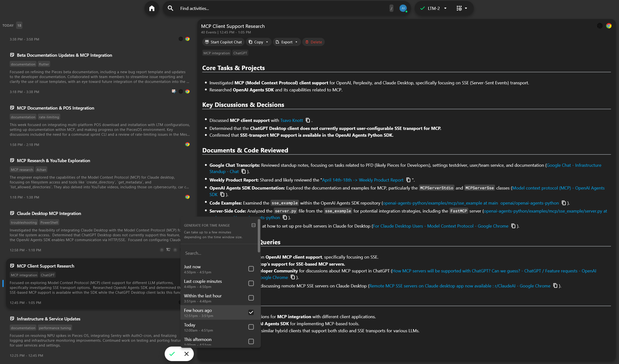Open the JU user avatar
This screenshot has height=364, width=619.
pos(403,8)
